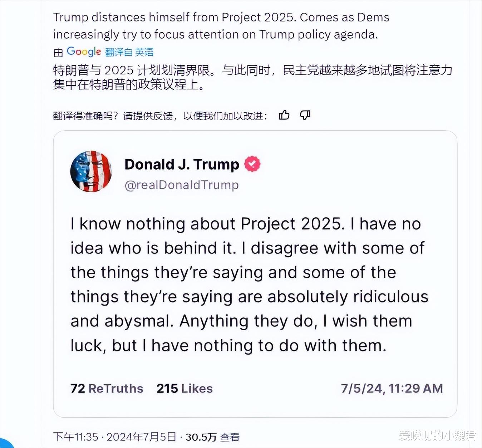
Task: Click the Donald J. Trump display name
Action: tap(182, 164)
